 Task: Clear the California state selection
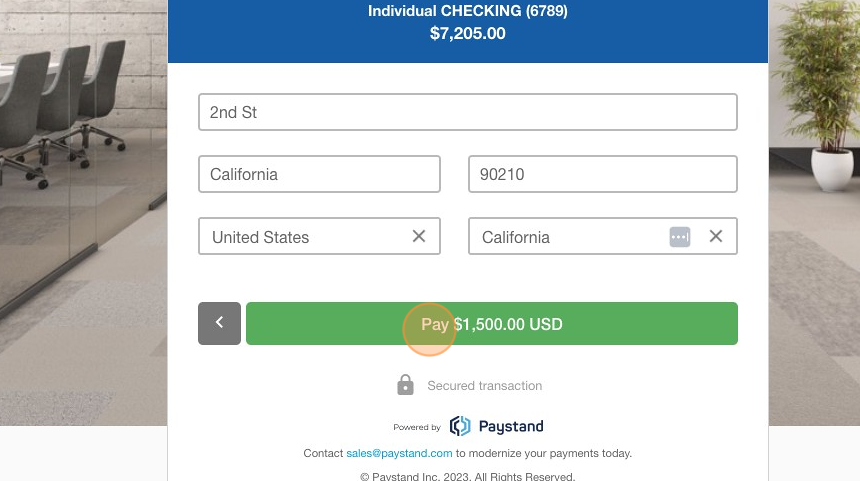click(x=716, y=236)
